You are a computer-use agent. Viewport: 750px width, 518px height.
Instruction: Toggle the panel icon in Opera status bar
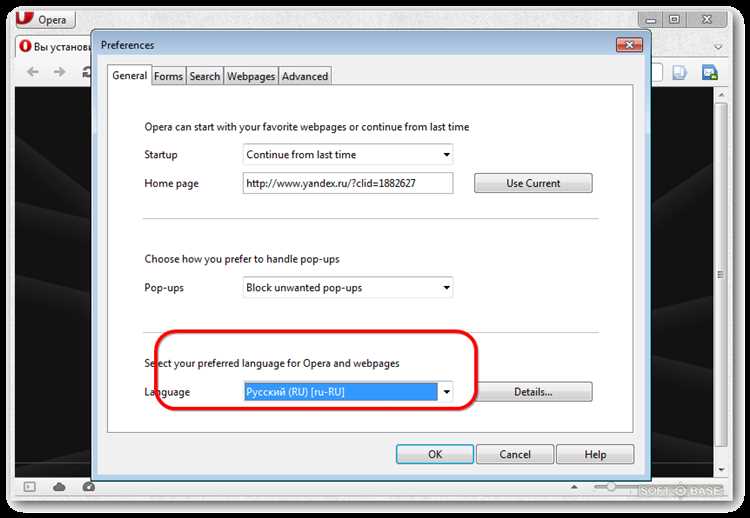[30, 487]
